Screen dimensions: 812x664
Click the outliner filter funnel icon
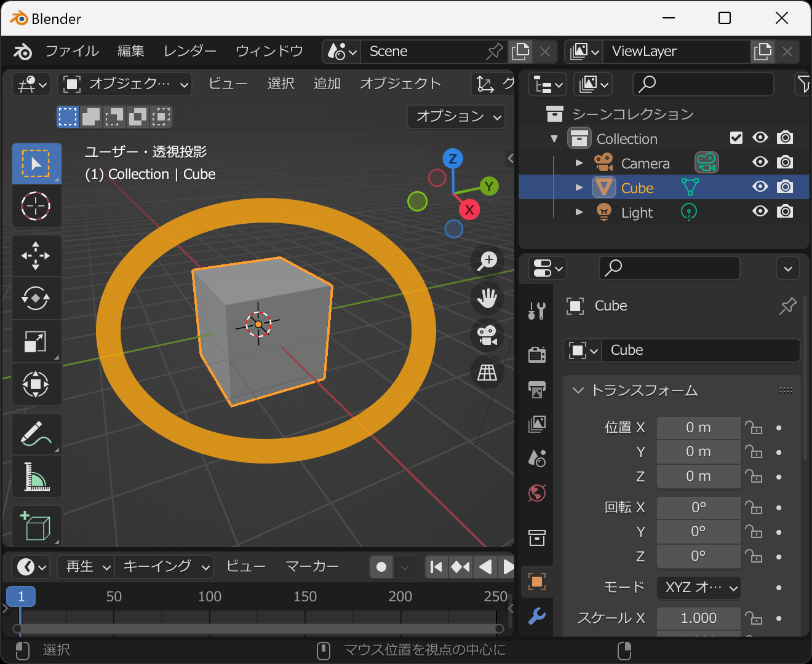tap(803, 84)
